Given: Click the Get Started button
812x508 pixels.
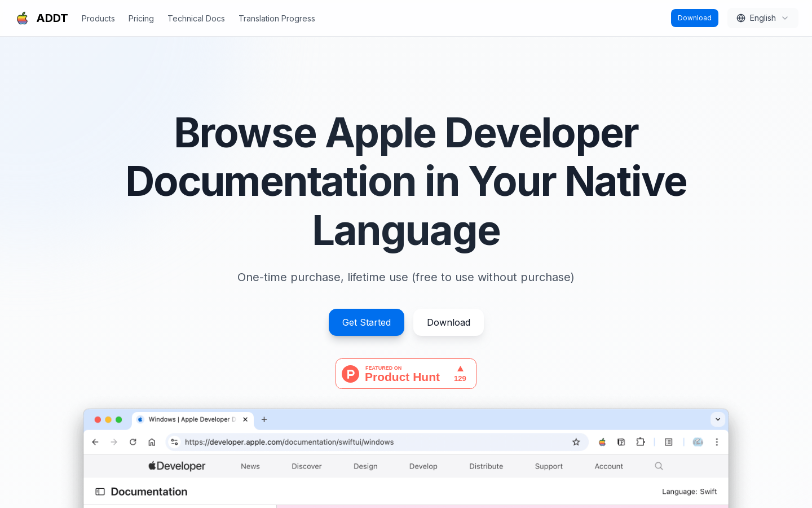Looking at the screenshot, I should (367, 322).
